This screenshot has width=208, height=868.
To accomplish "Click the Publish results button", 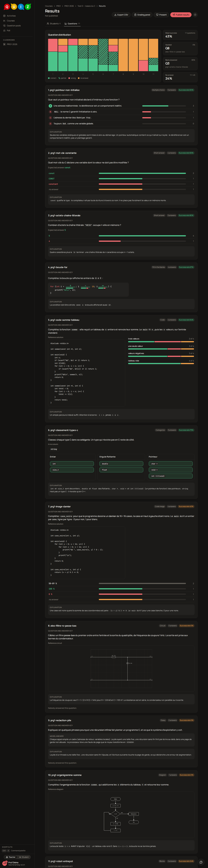I will [x=181, y=15].
